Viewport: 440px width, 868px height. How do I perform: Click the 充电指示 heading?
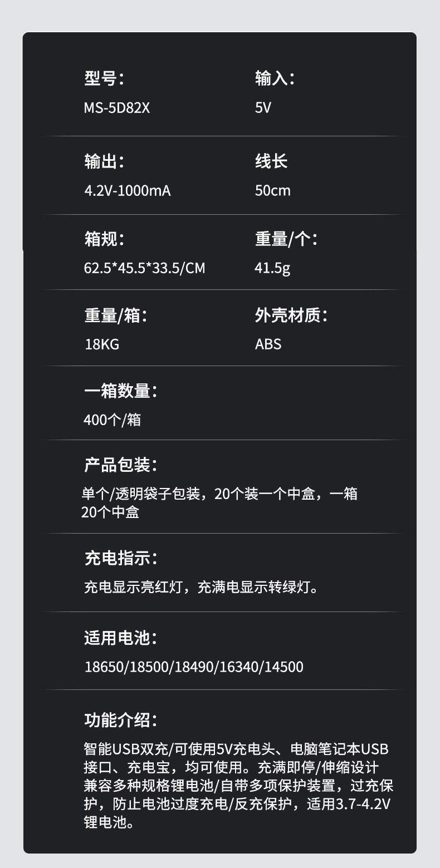coord(120,558)
